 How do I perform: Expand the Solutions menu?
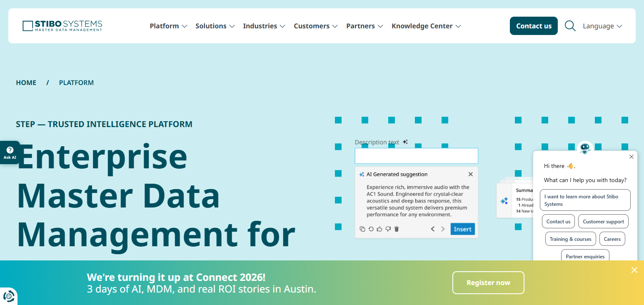click(x=215, y=26)
